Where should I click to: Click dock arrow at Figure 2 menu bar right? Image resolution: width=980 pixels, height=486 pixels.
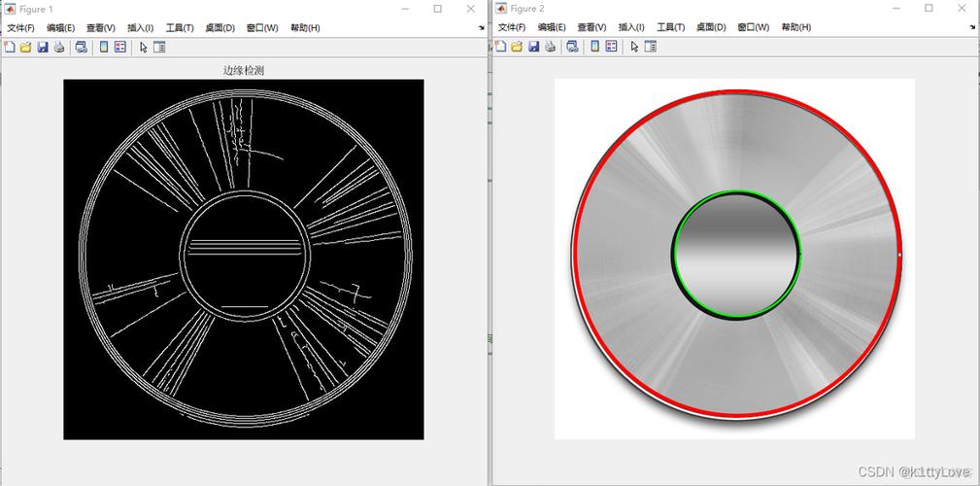(972, 28)
